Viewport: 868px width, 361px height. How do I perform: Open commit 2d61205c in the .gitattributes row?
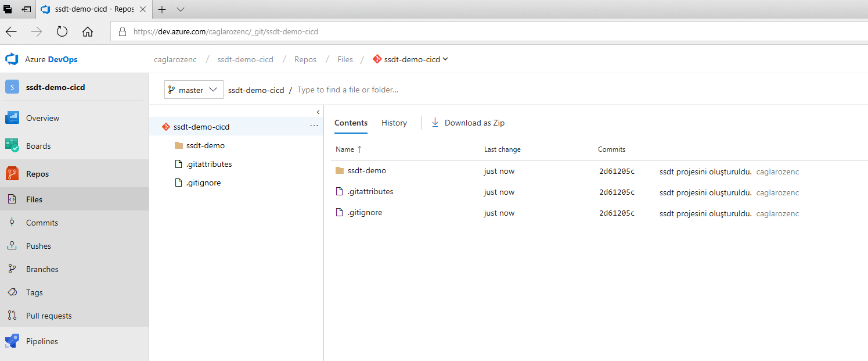[617, 192]
